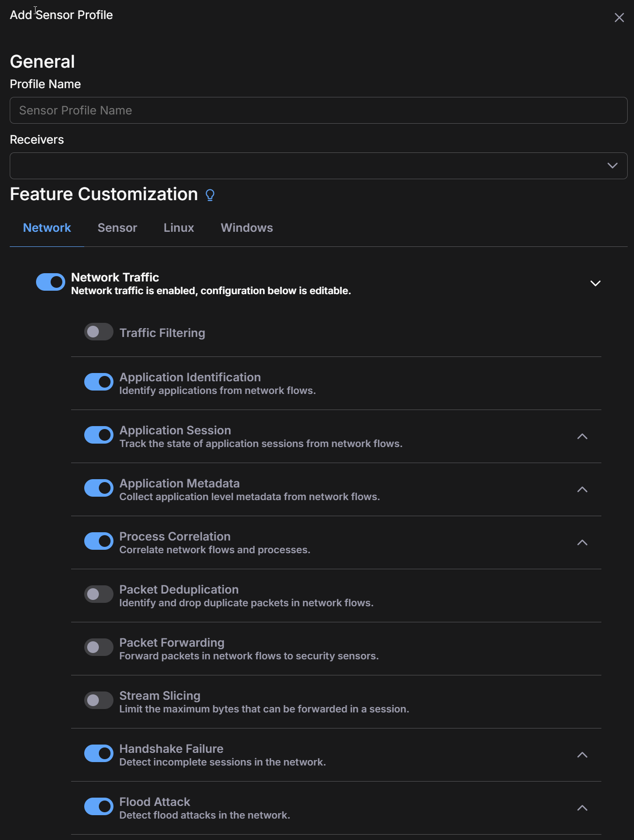The width and height of the screenshot is (634, 840).
Task: Turn on Packet Forwarding toggle
Action: (x=99, y=648)
